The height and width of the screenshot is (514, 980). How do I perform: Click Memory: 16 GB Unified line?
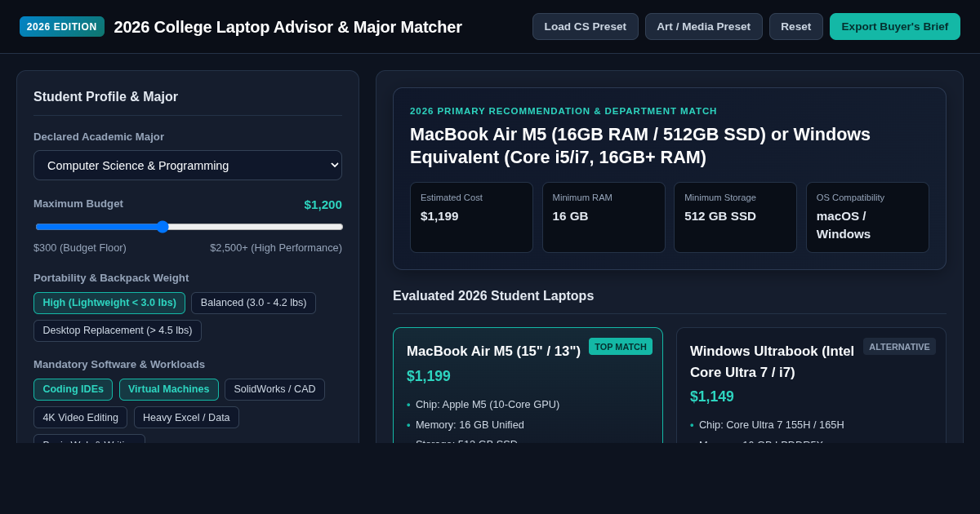(x=470, y=424)
